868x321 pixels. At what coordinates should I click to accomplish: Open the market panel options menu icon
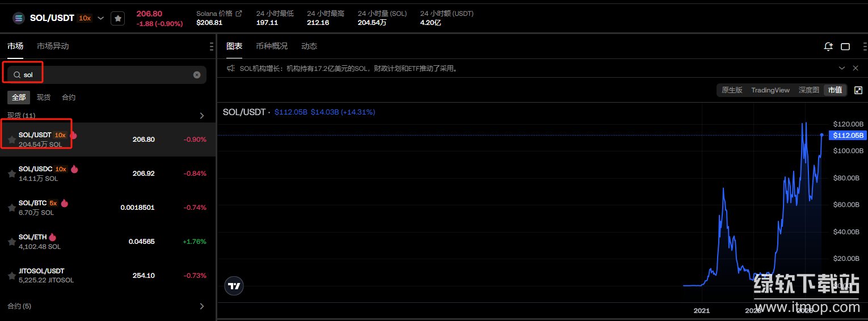pos(211,47)
